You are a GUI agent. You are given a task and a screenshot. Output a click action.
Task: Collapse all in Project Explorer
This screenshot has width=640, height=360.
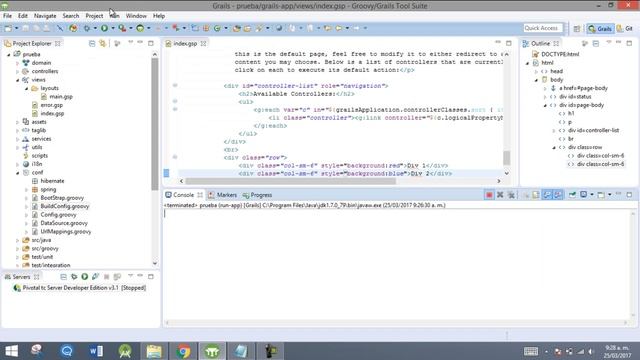coord(92,43)
